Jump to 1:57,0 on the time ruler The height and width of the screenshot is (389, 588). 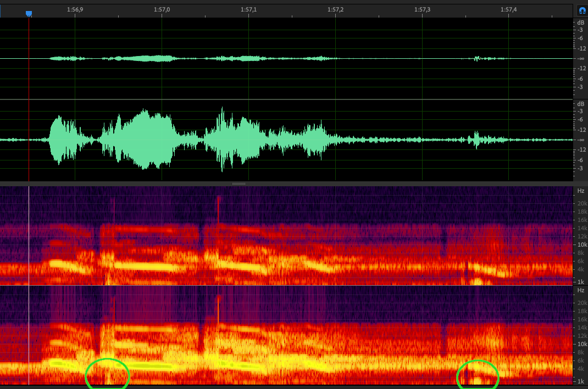click(162, 10)
